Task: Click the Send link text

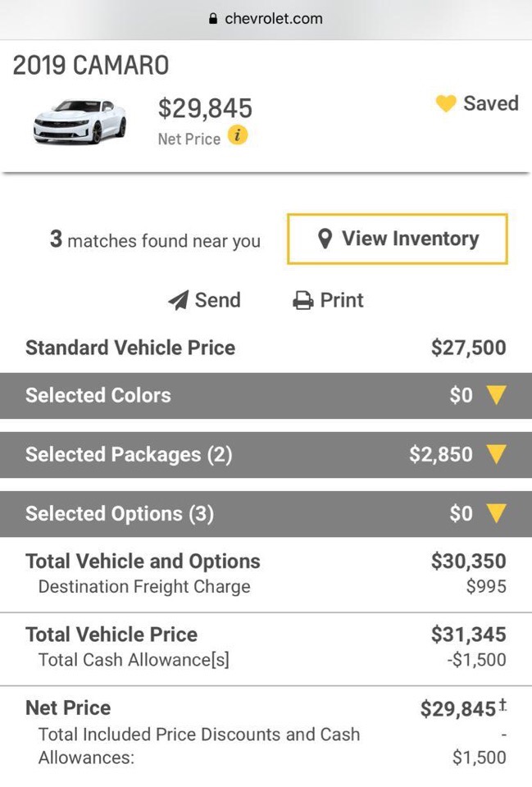Action: tap(218, 300)
